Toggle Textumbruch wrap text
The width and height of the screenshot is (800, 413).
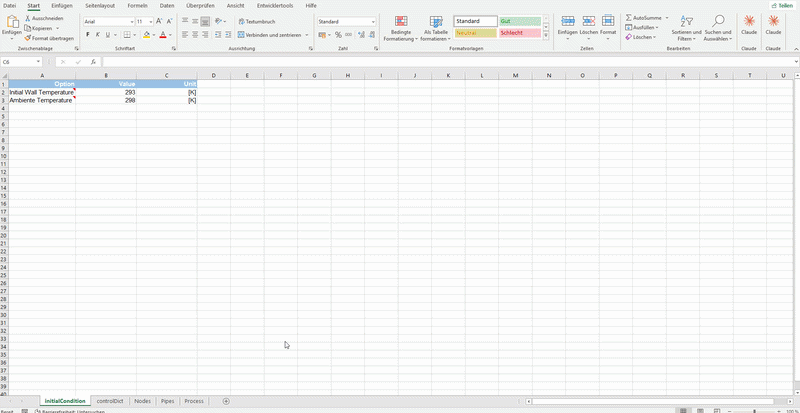point(257,21)
